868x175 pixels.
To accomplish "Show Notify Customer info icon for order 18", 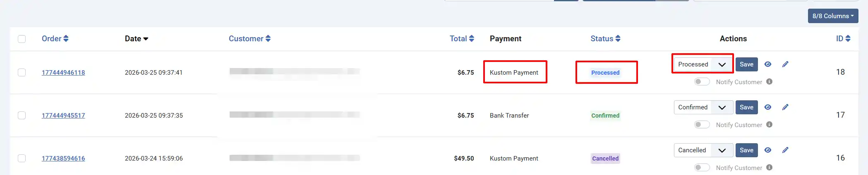I will click(x=769, y=82).
